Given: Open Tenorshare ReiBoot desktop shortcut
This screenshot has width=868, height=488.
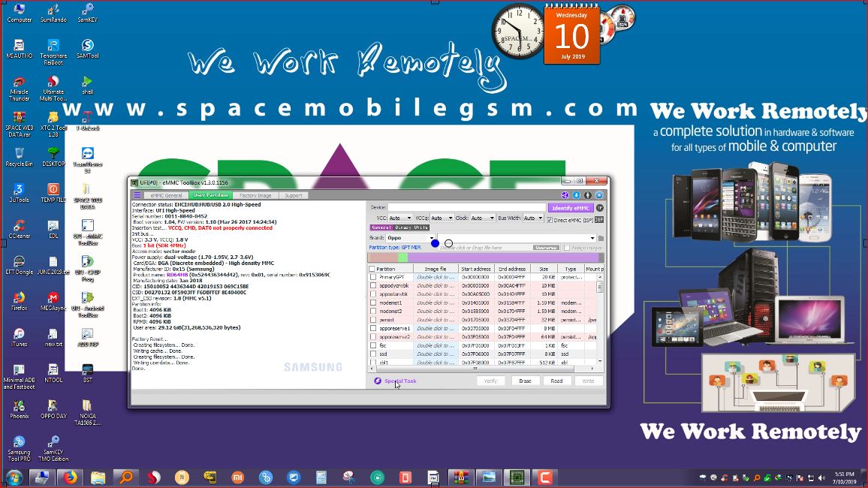Looking at the screenshot, I should pyautogui.click(x=53, y=52).
